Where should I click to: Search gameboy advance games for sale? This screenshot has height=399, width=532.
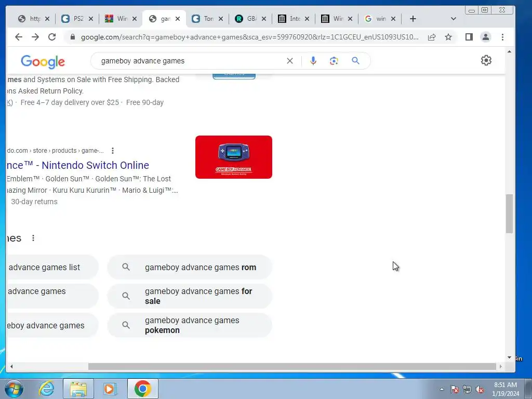pyautogui.click(x=190, y=296)
